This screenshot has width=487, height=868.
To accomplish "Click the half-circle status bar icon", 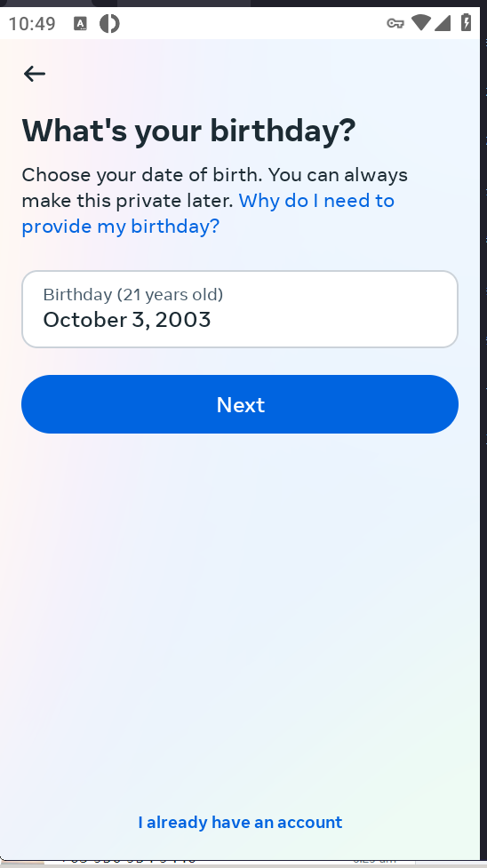I will [109, 23].
